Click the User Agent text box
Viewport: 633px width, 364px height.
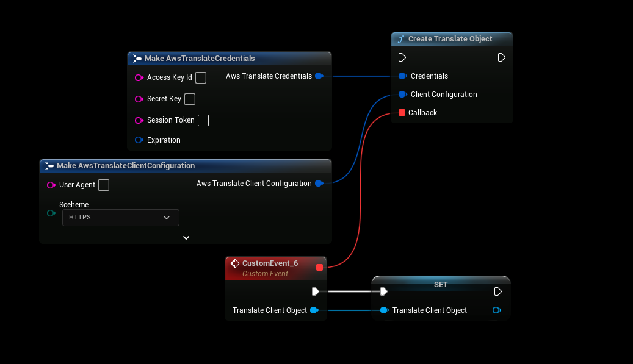(x=104, y=185)
